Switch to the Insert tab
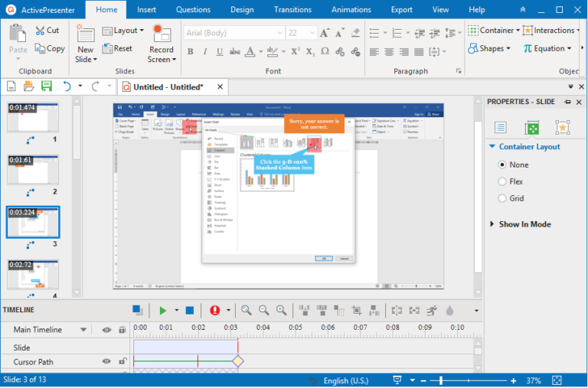The height and width of the screenshot is (388, 588). point(147,10)
